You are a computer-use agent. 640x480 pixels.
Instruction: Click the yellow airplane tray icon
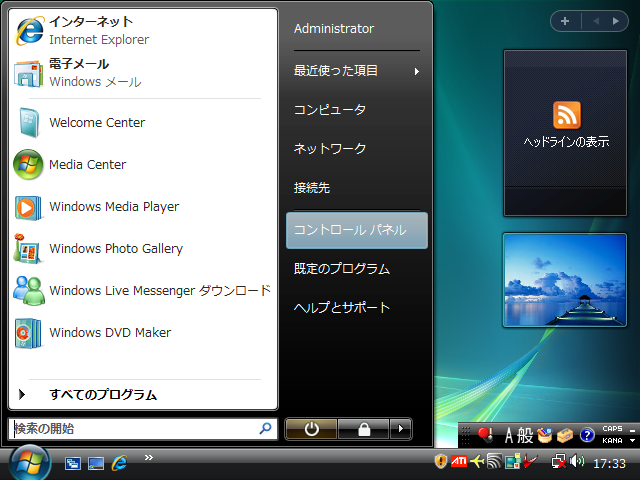[477, 462]
